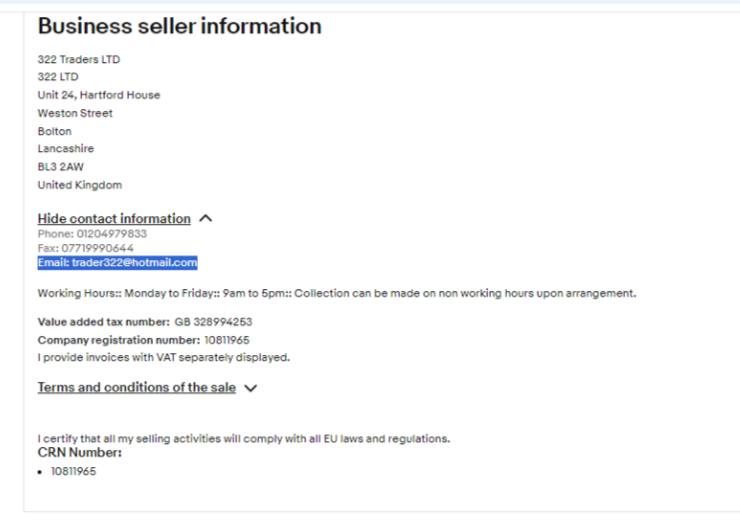Click the 322 Traders LTD name
Screen dimensions: 740x530
(x=79, y=59)
